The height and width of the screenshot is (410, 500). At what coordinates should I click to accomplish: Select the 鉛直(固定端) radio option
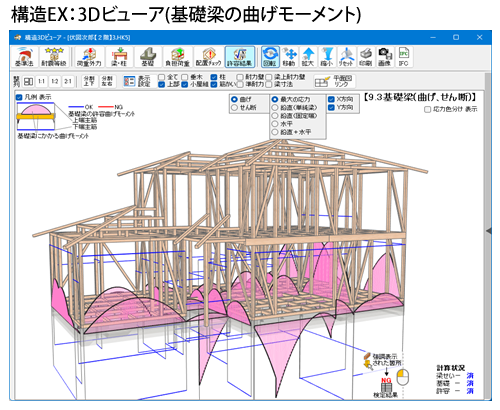275,116
